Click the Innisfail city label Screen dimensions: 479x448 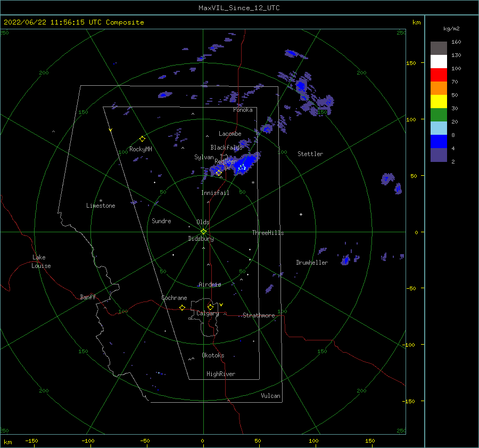[215, 193]
